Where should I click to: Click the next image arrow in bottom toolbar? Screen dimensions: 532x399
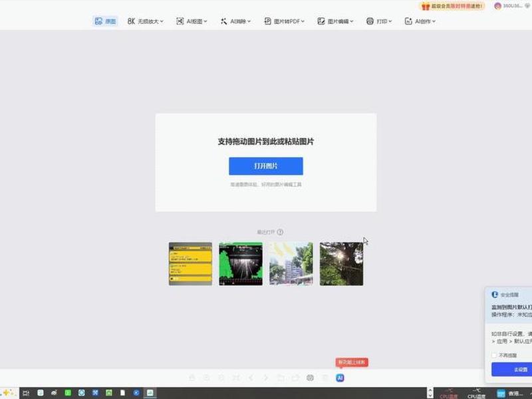265,378
